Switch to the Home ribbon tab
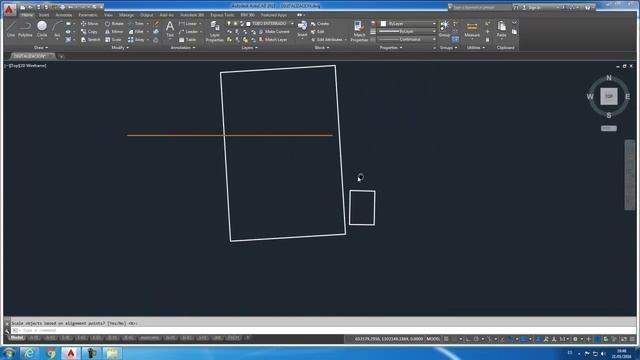640x360 pixels. [x=27, y=15]
